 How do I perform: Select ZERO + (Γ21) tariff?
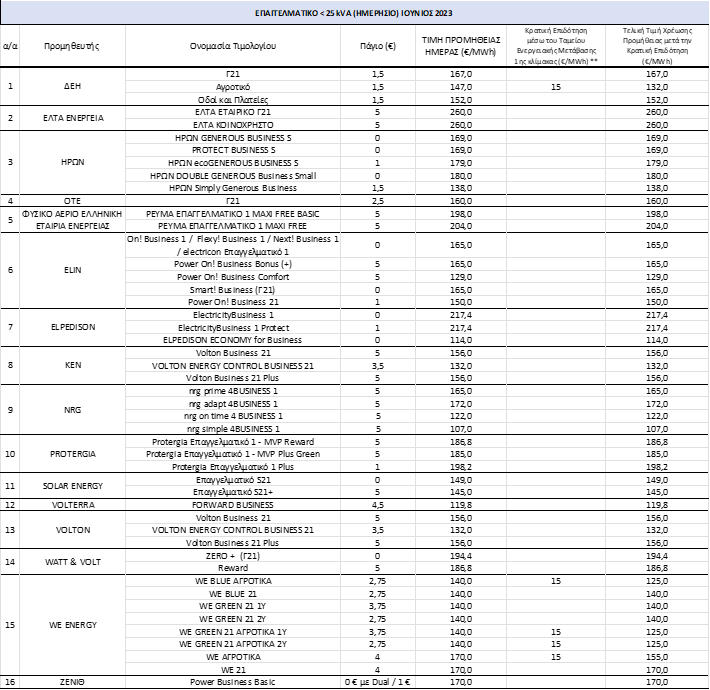(x=233, y=556)
